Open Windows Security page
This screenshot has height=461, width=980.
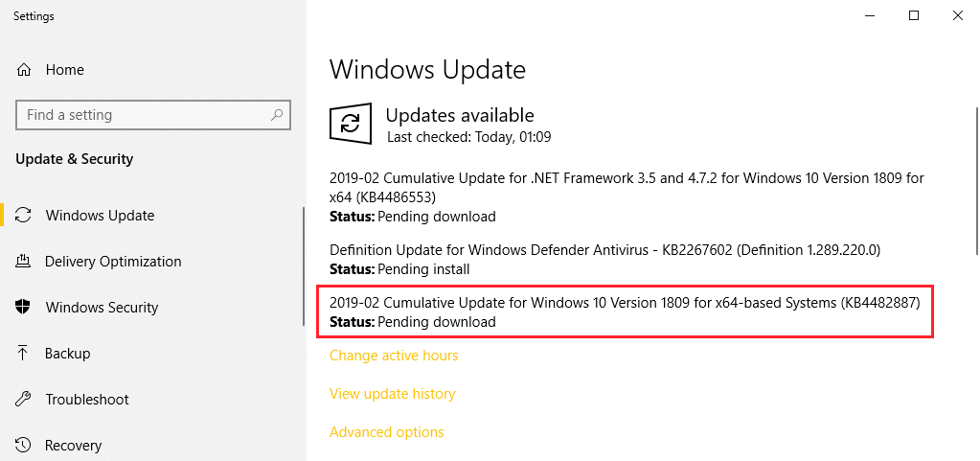pyautogui.click(x=102, y=308)
